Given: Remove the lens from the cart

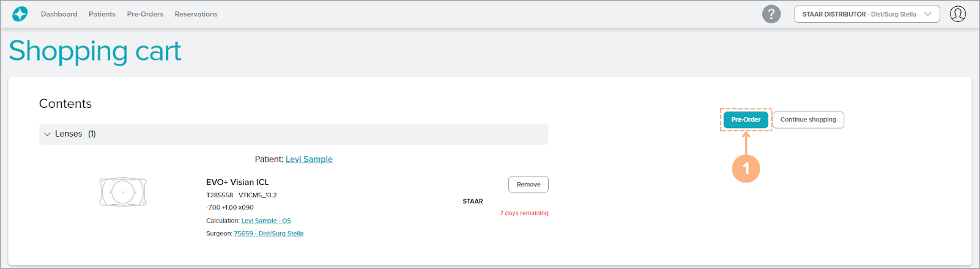Looking at the screenshot, I should [x=528, y=184].
